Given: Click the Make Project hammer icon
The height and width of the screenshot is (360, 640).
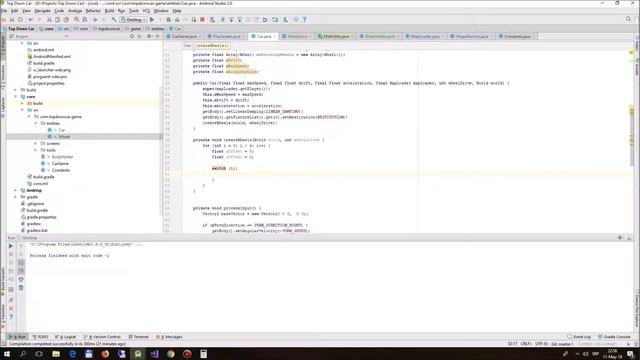Looking at the screenshot, I should click(114, 20).
